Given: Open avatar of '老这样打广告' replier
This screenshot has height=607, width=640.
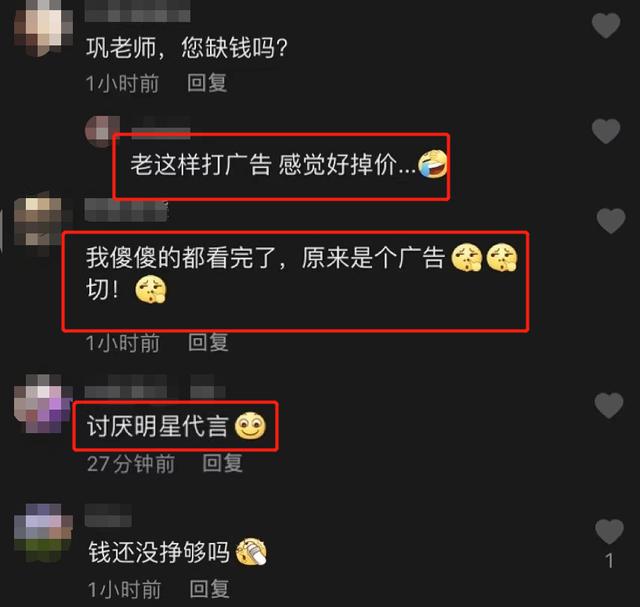Looking at the screenshot, I should coord(100,131).
